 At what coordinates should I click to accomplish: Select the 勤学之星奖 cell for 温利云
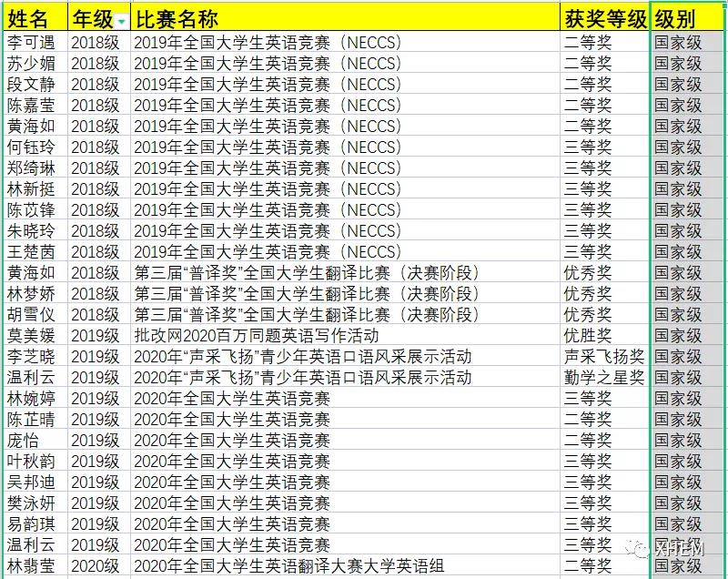pyautogui.click(x=602, y=377)
